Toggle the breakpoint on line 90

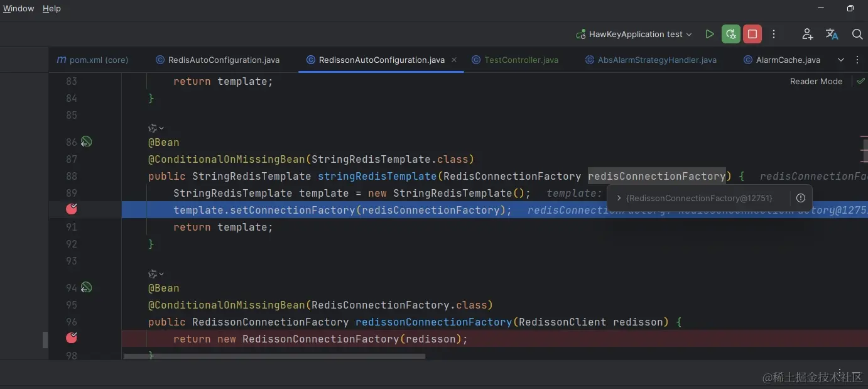(72, 209)
